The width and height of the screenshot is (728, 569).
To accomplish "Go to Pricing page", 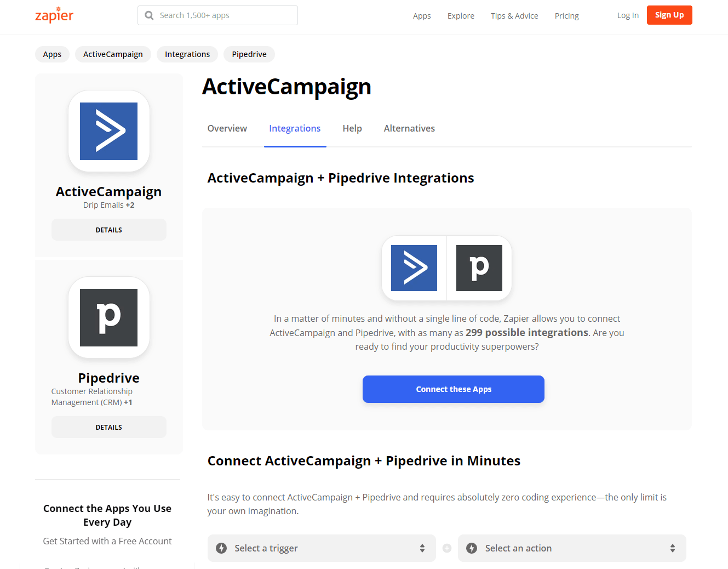I will coord(566,16).
